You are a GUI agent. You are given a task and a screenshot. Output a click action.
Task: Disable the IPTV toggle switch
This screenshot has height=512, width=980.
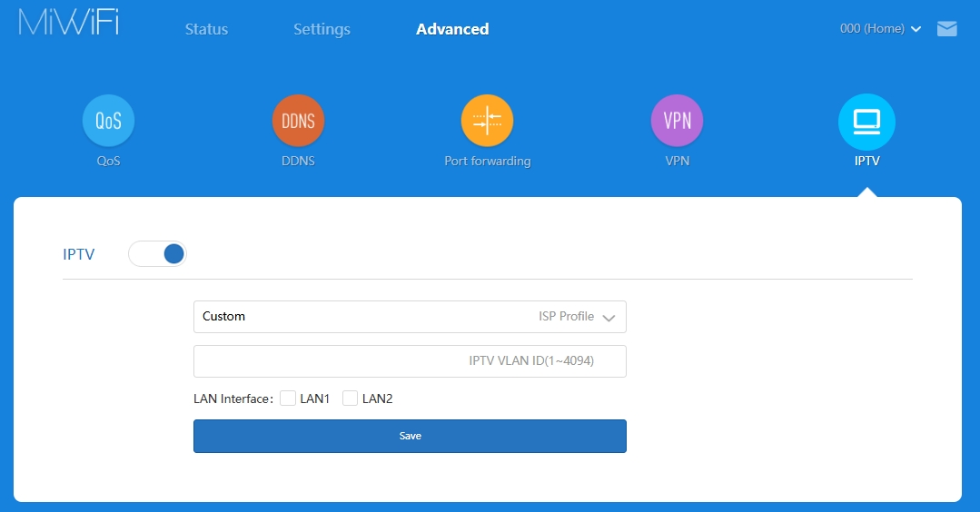(x=157, y=254)
